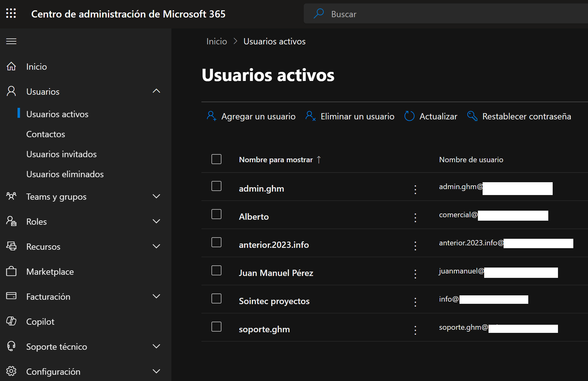Click the Inicio breadcrumb link
Screen dimensions: 588x381
click(x=216, y=41)
